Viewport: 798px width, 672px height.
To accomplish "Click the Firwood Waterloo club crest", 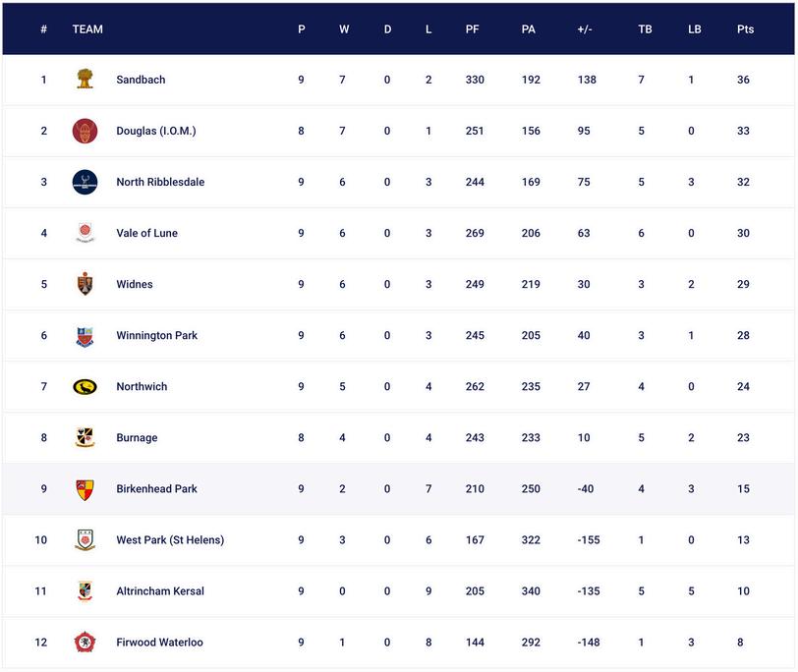I will click(x=85, y=643).
